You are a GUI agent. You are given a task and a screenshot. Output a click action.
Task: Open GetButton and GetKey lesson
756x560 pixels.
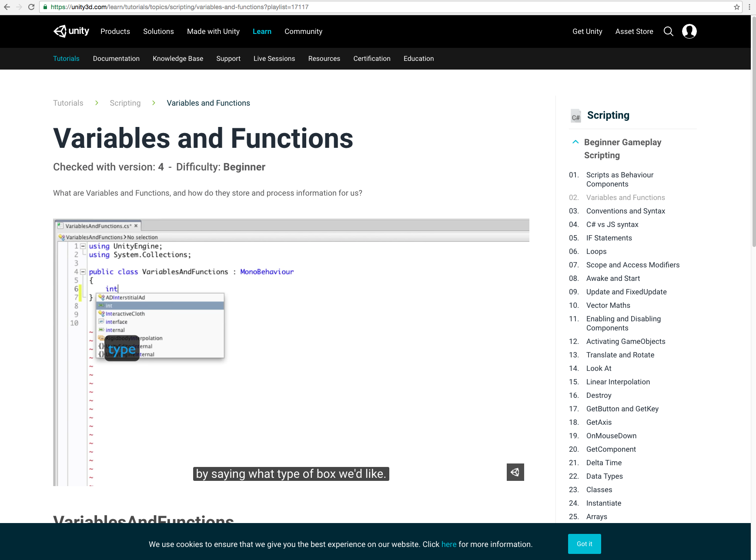(622, 409)
